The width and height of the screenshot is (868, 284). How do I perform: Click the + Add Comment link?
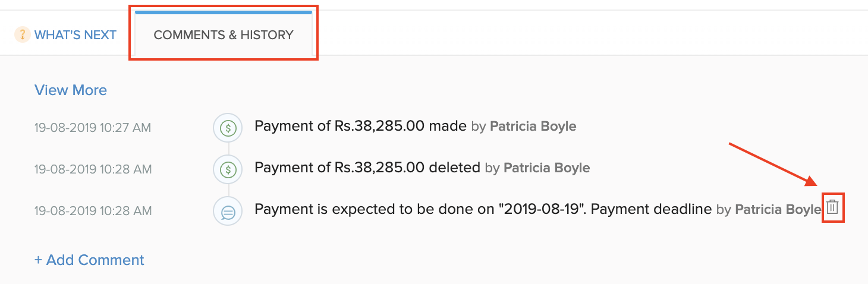tap(89, 260)
